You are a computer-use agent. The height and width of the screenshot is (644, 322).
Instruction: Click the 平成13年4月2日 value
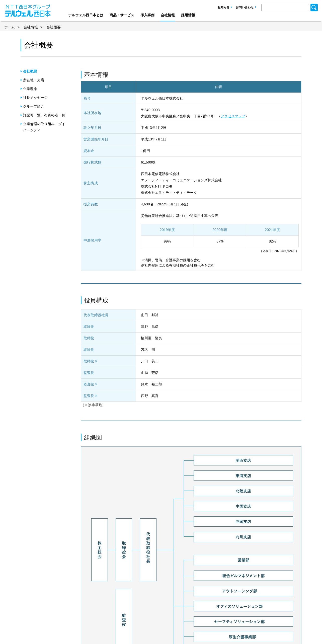[x=154, y=128]
